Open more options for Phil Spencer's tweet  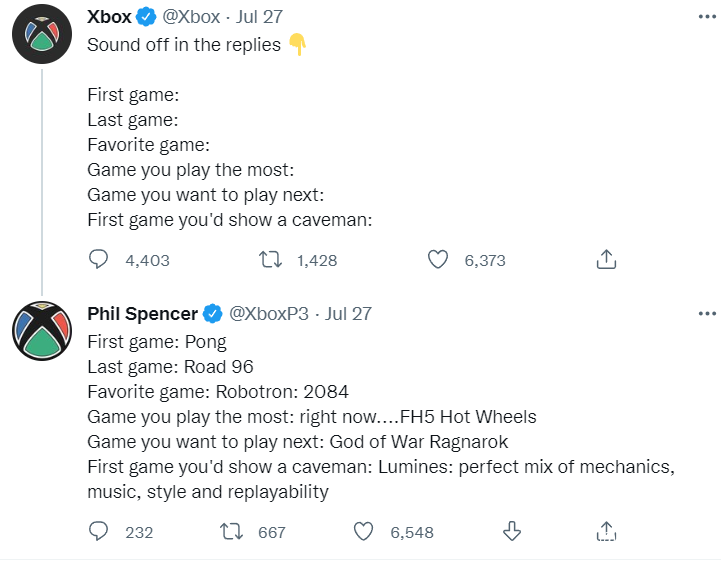point(706,314)
